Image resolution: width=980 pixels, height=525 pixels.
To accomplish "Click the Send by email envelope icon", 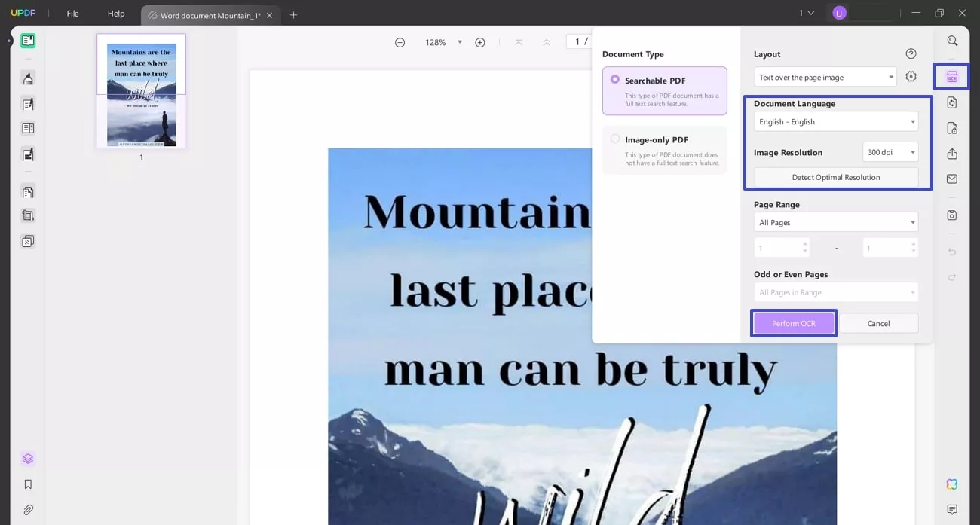I will pyautogui.click(x=952, y=179).
